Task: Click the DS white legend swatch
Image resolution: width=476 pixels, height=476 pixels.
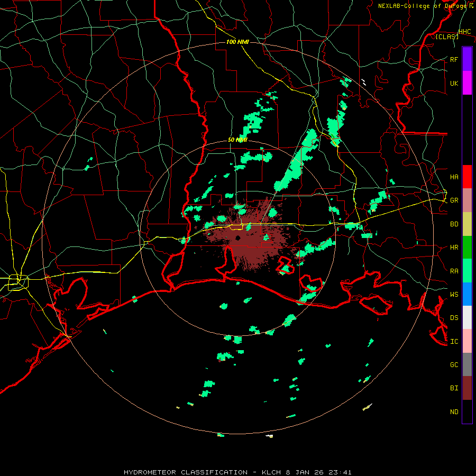Action: [467, 317]
